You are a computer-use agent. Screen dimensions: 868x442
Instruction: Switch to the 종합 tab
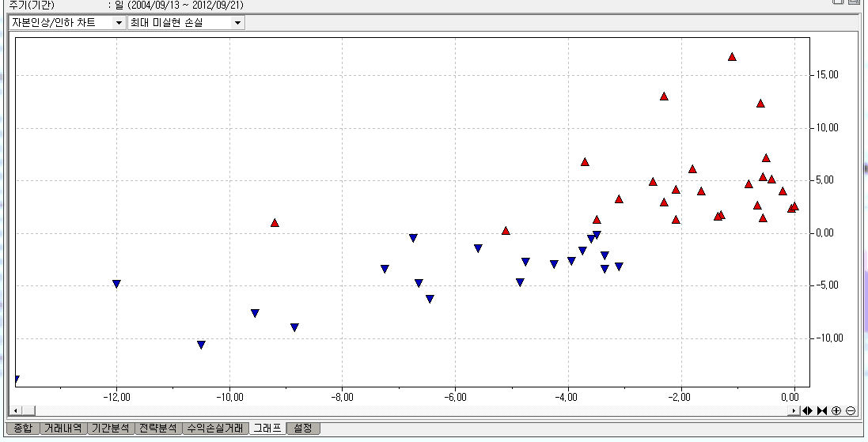[24, 429]
